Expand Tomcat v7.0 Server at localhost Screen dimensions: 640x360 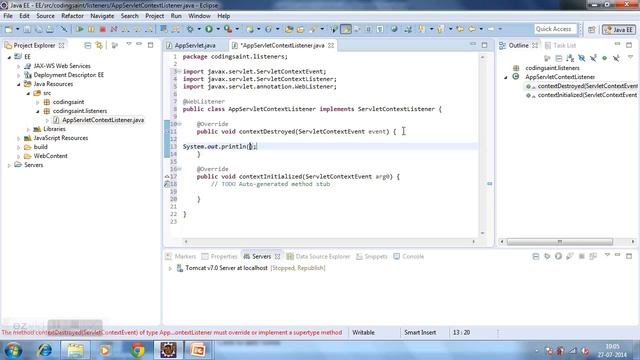coord(170,268)
